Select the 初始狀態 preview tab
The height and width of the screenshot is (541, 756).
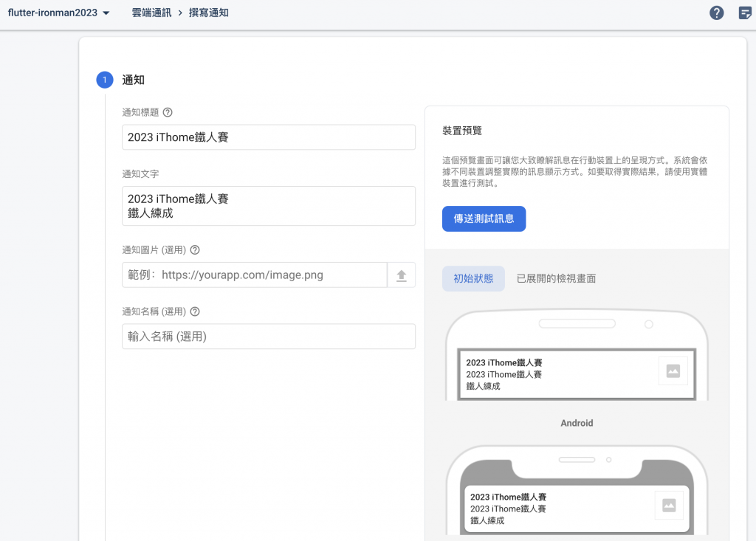coord(473,279)
